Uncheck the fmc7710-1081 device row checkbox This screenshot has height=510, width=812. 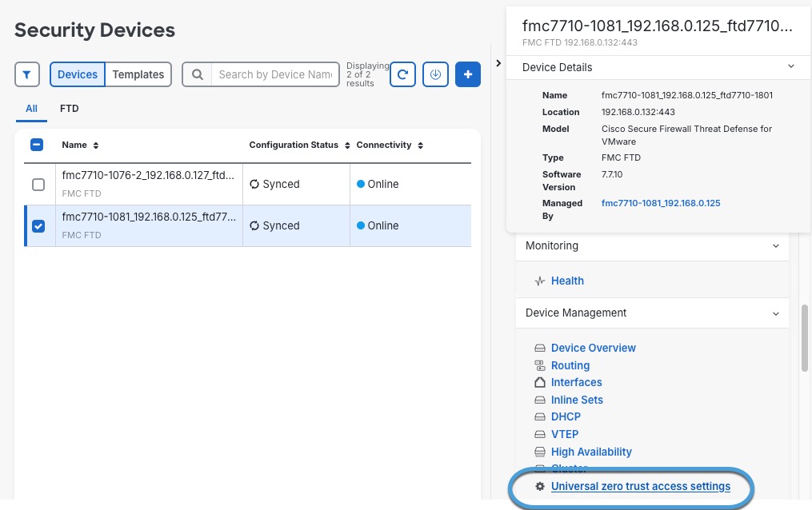[x=38, y=226]
